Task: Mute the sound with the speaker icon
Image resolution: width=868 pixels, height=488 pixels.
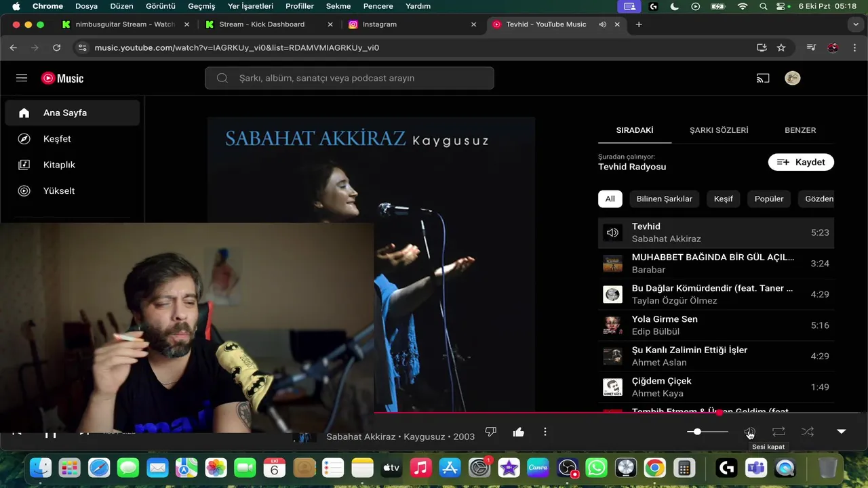Action: pyautogui.click(x=749, y=432)
